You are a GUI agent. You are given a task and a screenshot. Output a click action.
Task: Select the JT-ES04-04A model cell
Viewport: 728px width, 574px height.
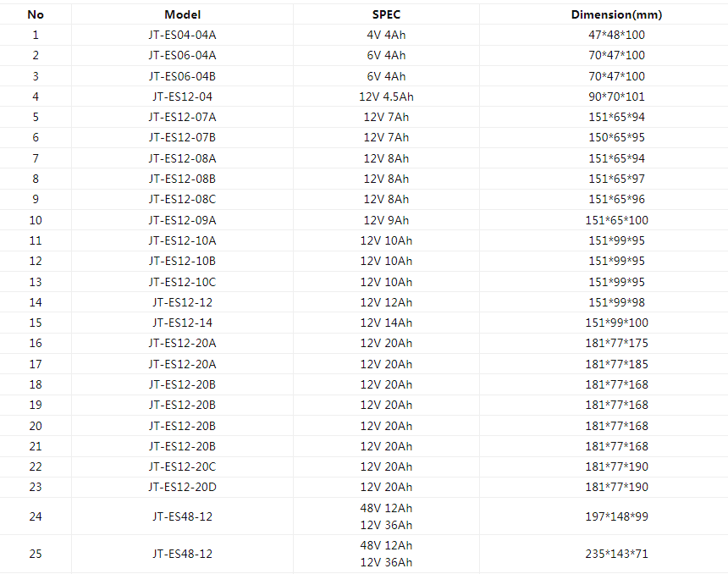[x=182, y=35]
